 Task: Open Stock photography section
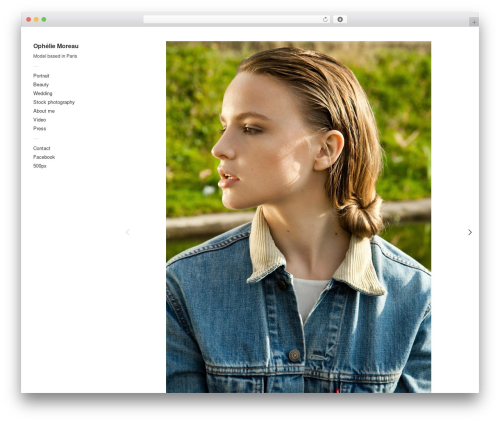coord(54,102)
